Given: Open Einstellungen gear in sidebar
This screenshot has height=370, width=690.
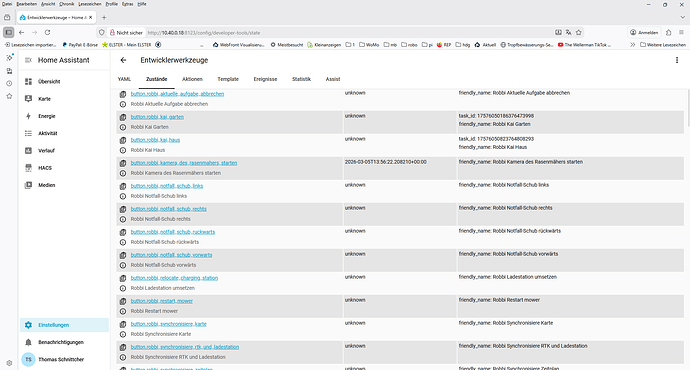Looking at the screenshot, I should click(64, 325).
